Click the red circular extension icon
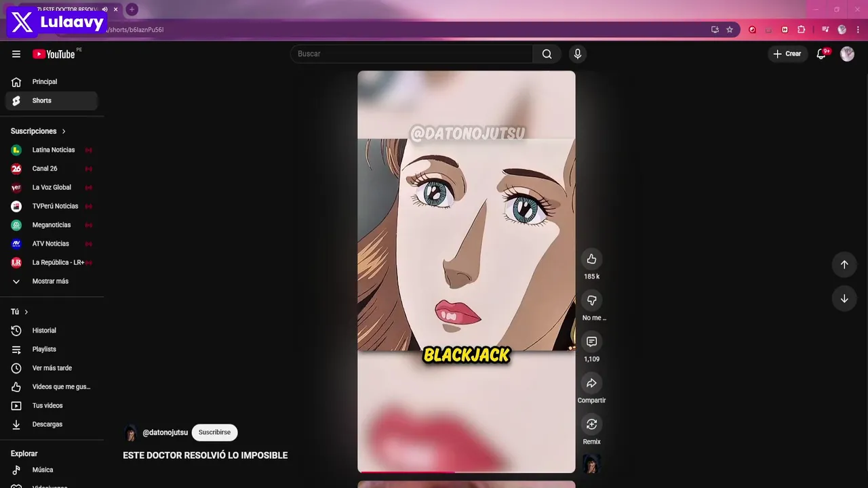The width and height of the screenshot is (868, 488). pyautogui.click(x=752, y=30)
